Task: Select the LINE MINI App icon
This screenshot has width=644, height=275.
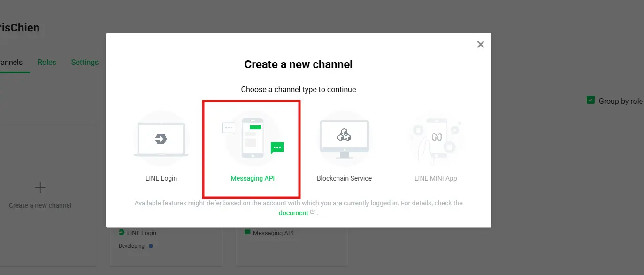Action: (436, 138)
